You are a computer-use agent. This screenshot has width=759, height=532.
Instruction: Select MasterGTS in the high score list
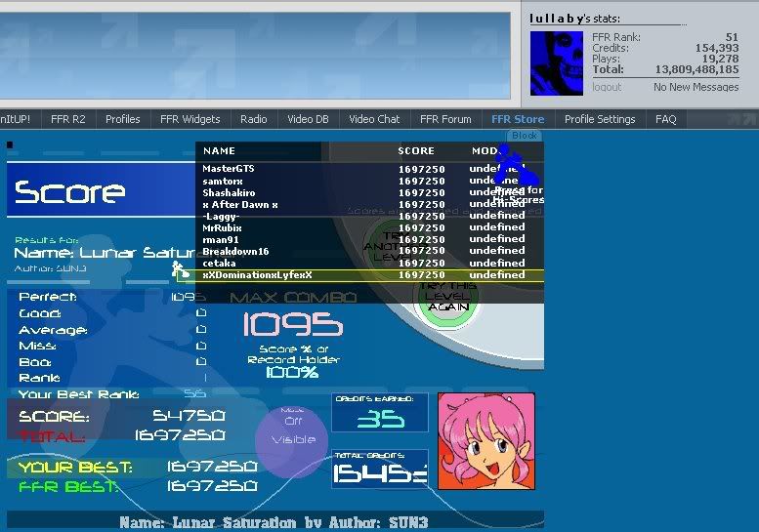click(228, 169)
